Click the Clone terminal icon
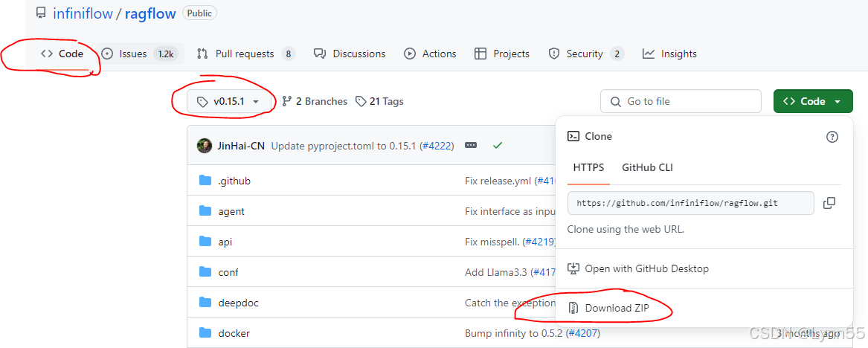This screenshot has height=348, width=868. (574, 136)
